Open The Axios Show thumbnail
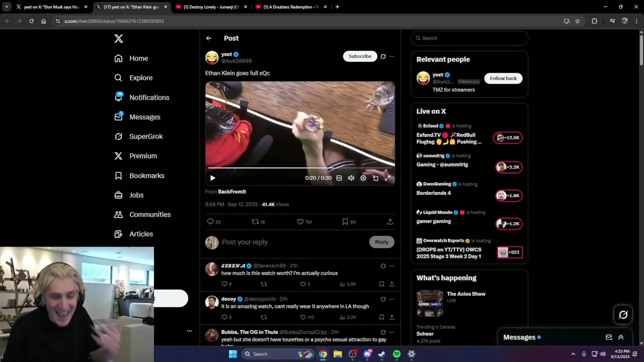 [430, 303]
